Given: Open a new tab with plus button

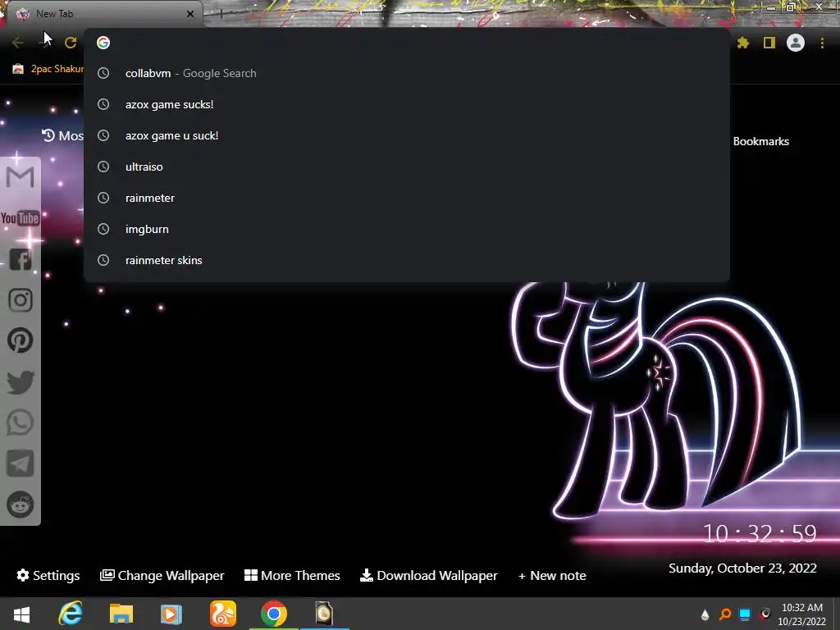Looking at the screenshot, I should [x=221, y=14].
